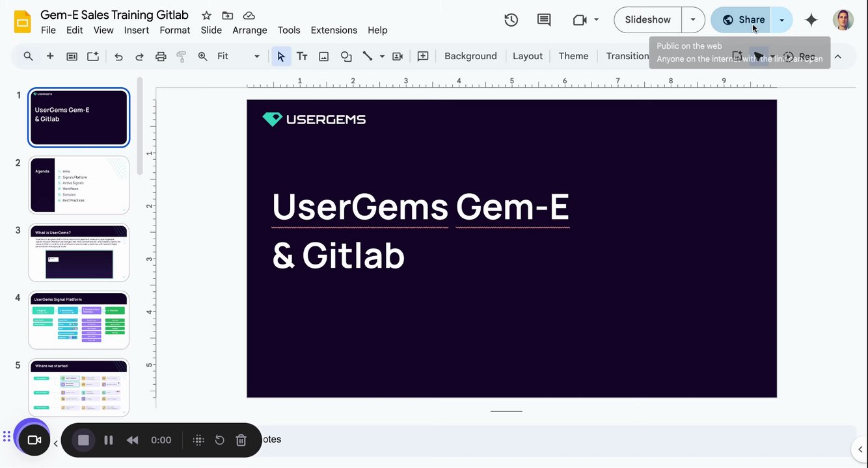Open the comments history panel
Screen dimensions: 868x468
(544, 20)
